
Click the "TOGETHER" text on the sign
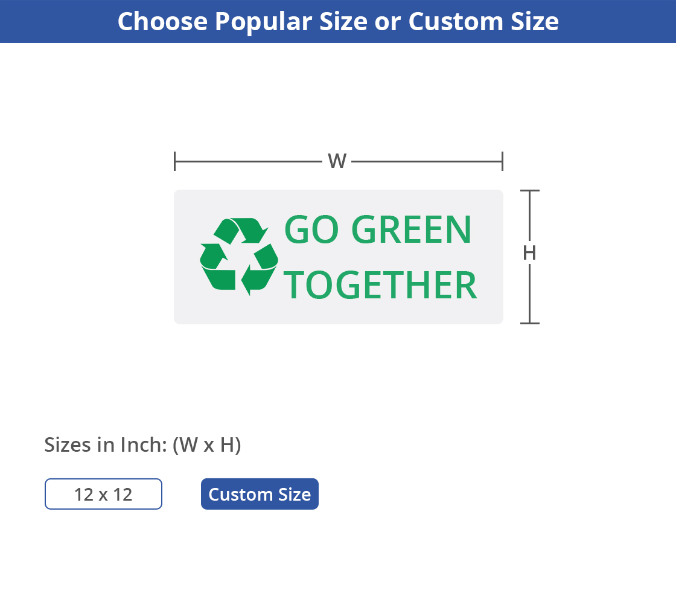(x=381, y=285)
